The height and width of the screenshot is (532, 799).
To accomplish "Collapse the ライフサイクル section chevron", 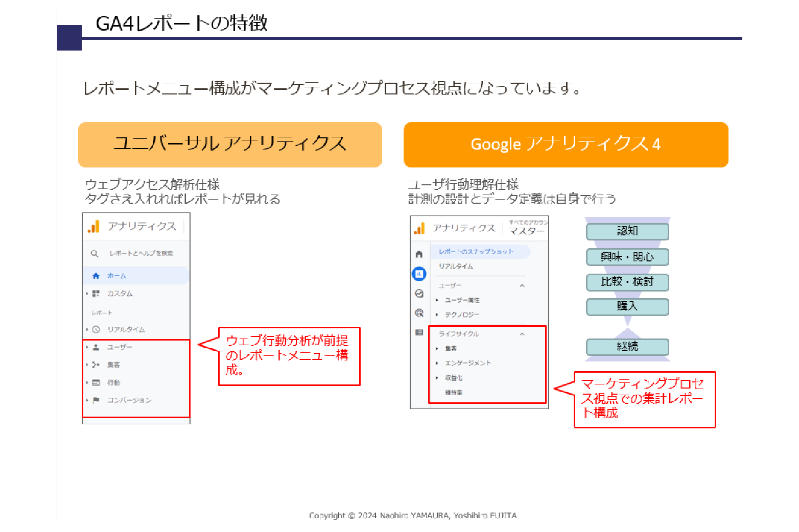I will click(x=522, y=334).
